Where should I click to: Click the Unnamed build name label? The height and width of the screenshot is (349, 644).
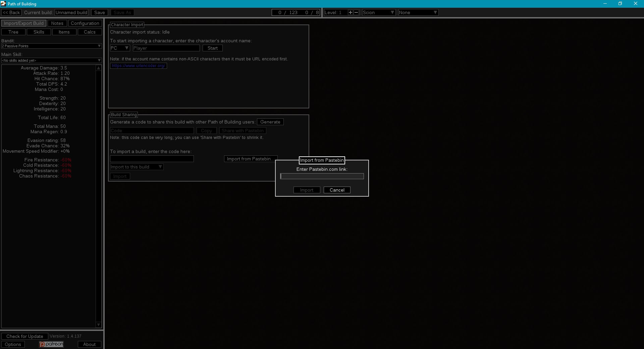pyautogui.click(x=71, y=12)
